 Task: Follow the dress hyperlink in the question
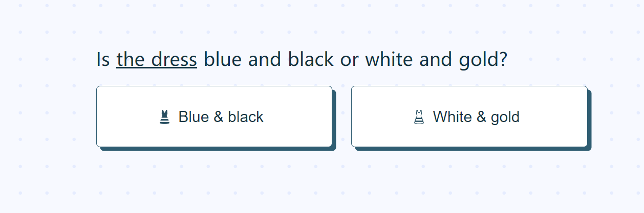(157, 60)
